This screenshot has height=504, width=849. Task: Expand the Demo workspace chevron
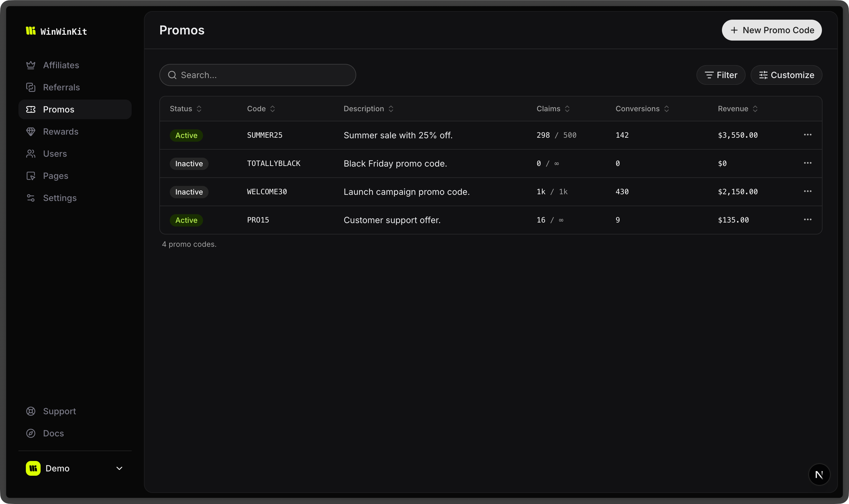119,468
